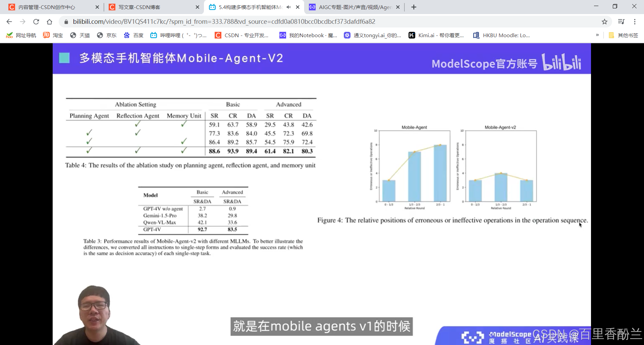Click slide title 多模态手机智能体Mobile-Agent-V2
Screen dimensions: 644x345
point(181,58)
